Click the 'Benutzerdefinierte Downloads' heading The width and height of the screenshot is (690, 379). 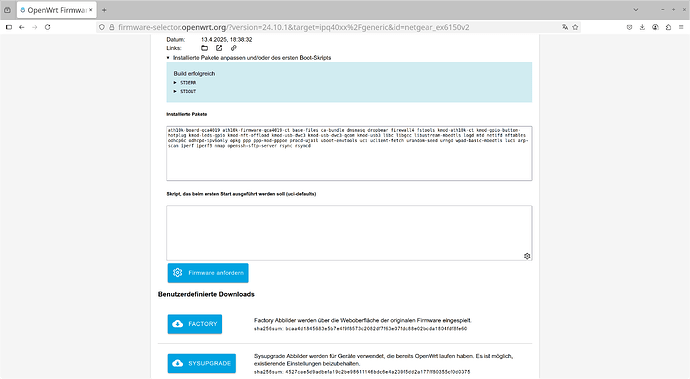(206, 294)
